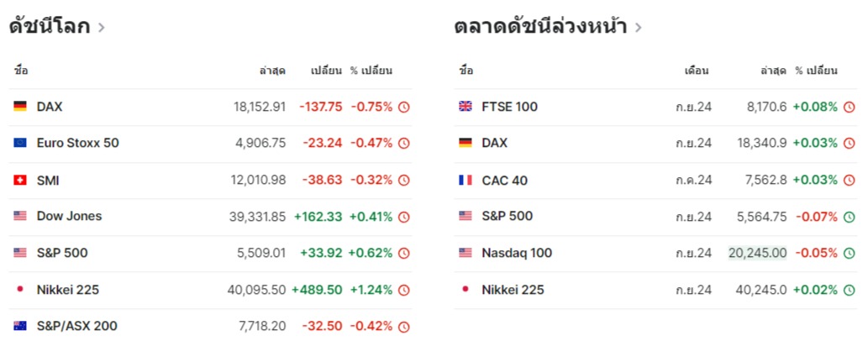The height and width of the screenshot is (341, 868).
Task: Click the German flag icon beside DAX index
Action: (20, 107)
